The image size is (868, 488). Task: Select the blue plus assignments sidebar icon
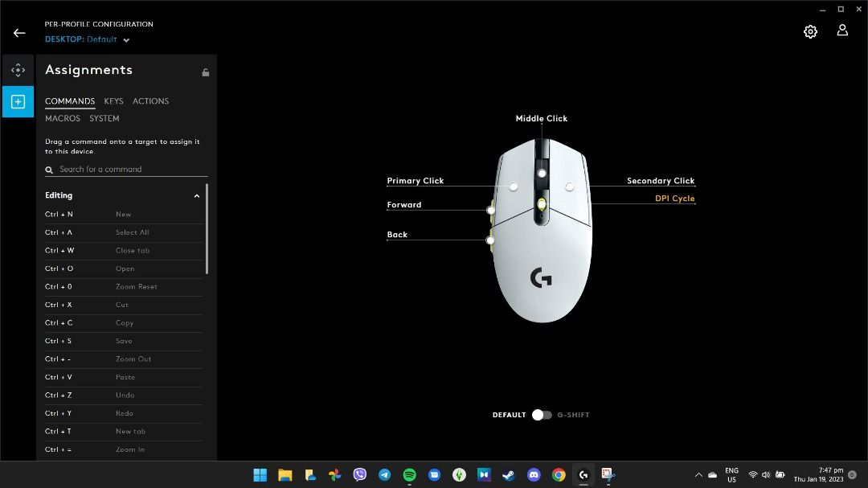(x=18, y=101)
